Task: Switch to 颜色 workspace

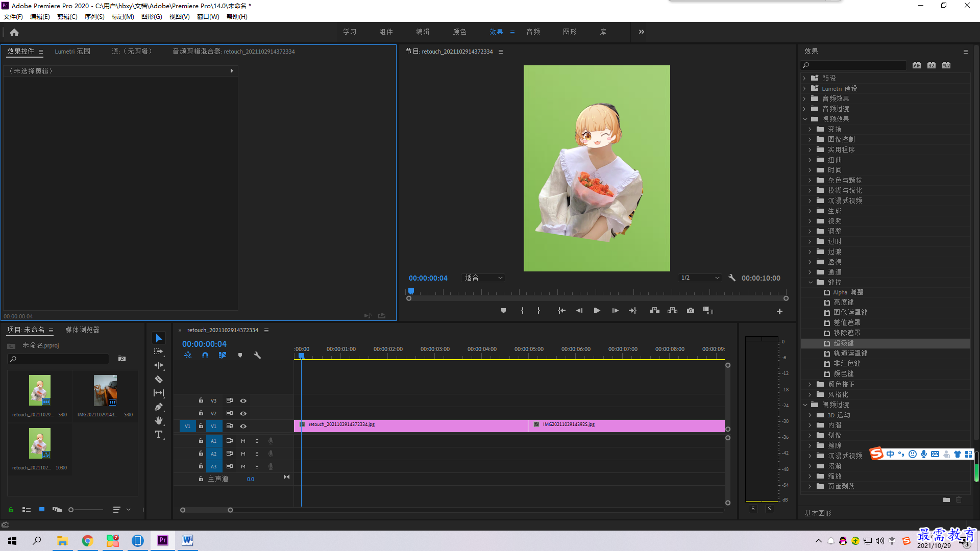Action: coord(459,32)
